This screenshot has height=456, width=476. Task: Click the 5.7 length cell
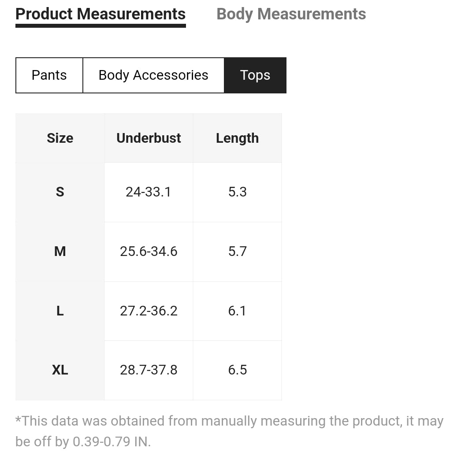237,251
